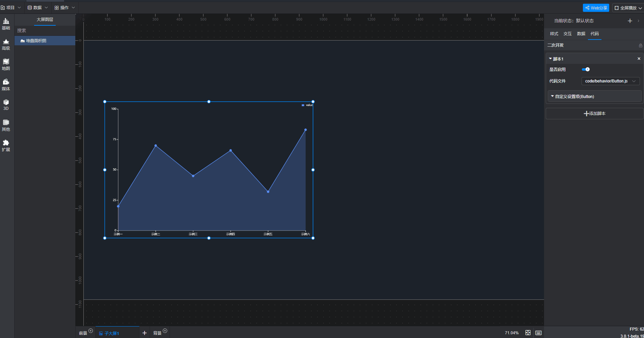This screenshot has height=338, width=644.
Task: Switch to the 交互 tab
Action: coord(567,34)
